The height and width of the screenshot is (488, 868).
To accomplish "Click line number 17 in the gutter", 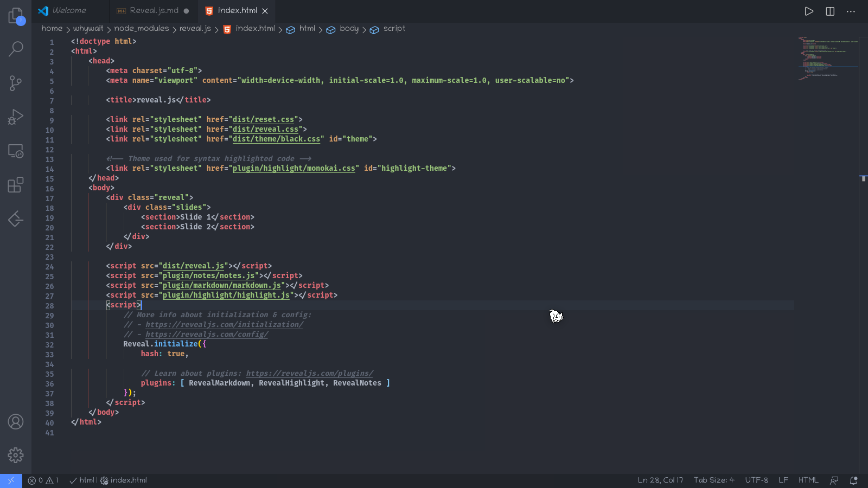I will pyautogui.click(x=49, y=198).
